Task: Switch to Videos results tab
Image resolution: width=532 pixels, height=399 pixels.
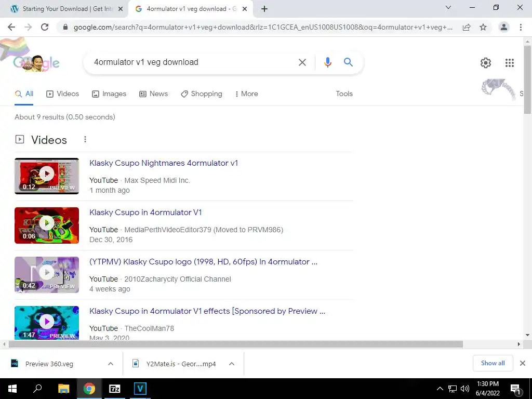Action: 62,94
